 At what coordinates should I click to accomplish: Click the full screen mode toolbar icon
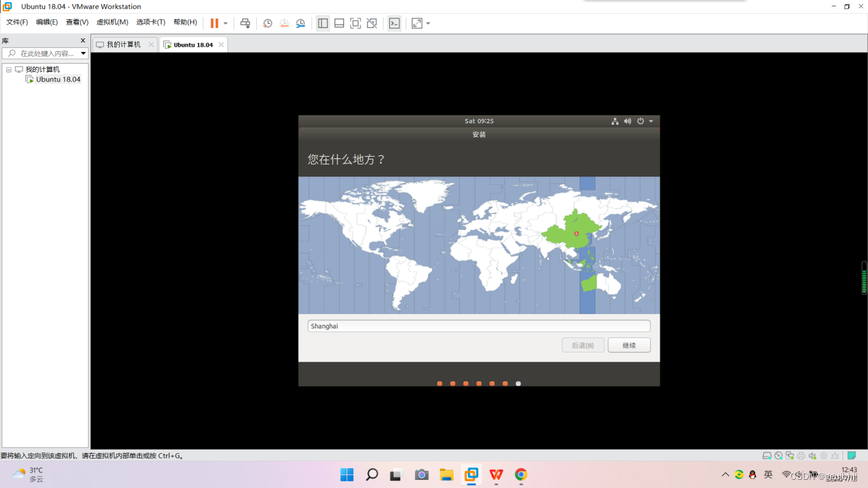356,23
